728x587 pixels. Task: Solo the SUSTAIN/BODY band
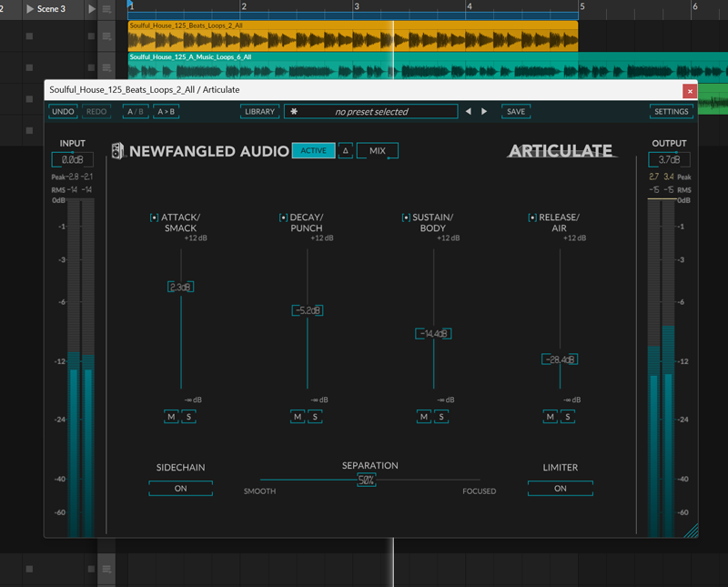441,417
